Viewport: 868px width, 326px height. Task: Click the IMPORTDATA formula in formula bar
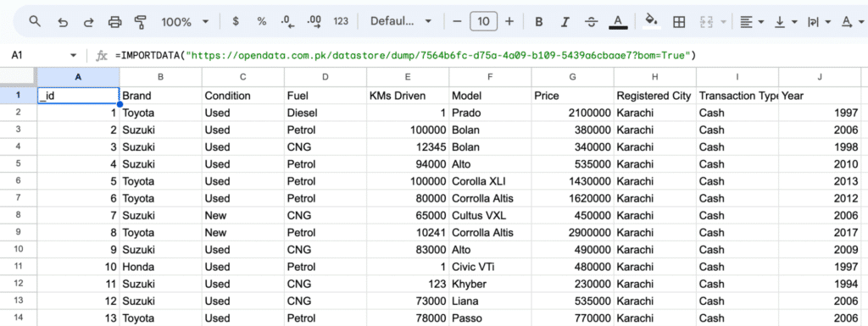[405, 55]
